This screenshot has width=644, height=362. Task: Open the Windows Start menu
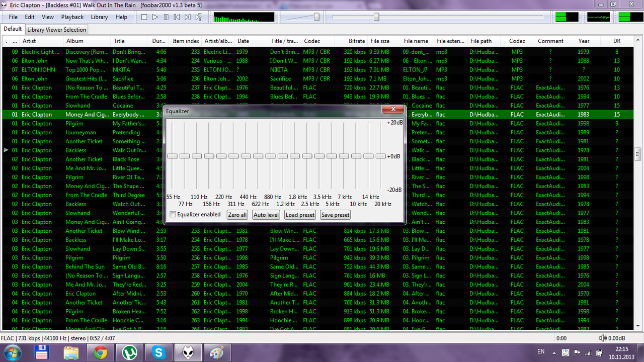point(12,352)
